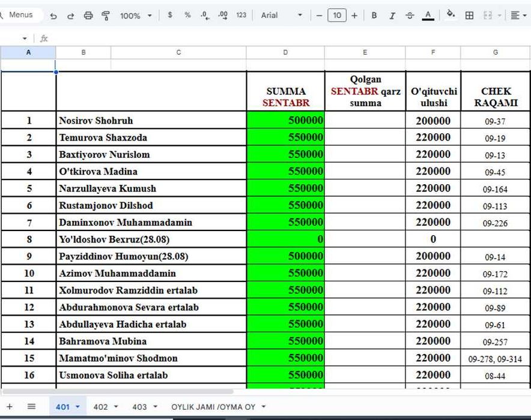Open horizontal align dropdown
This screenshot has height=420, width=531.
[518, 15]
